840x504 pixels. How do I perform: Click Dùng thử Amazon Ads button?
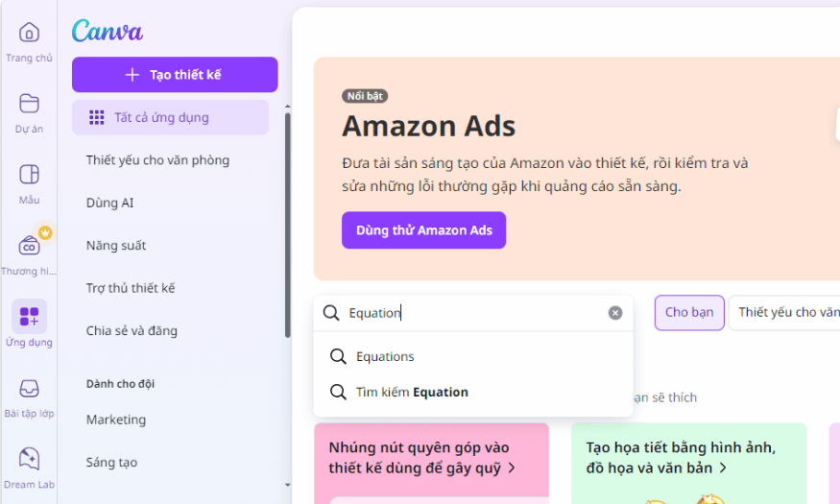(423, 230)
